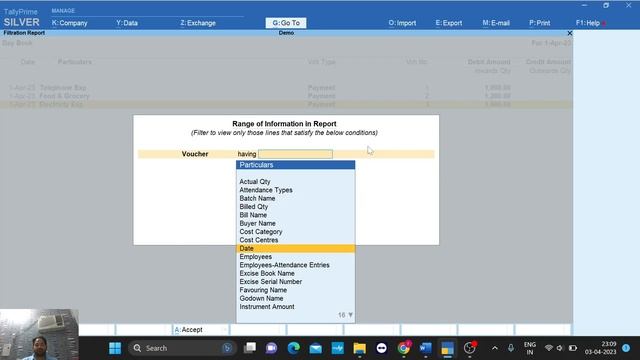Open the M: E-mail menu
Screen dimensions: 640x360
[x=496, y=23]
